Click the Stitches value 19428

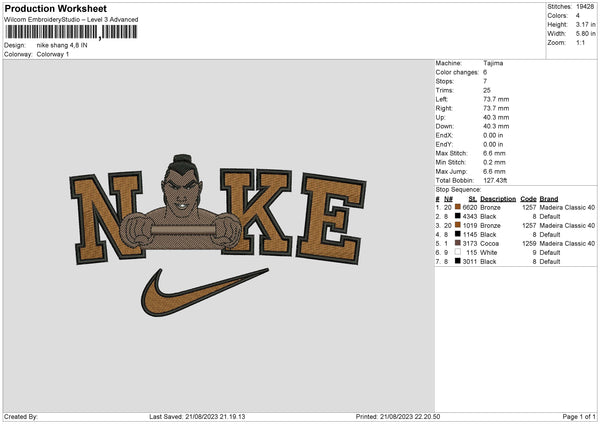coord(585,7)
